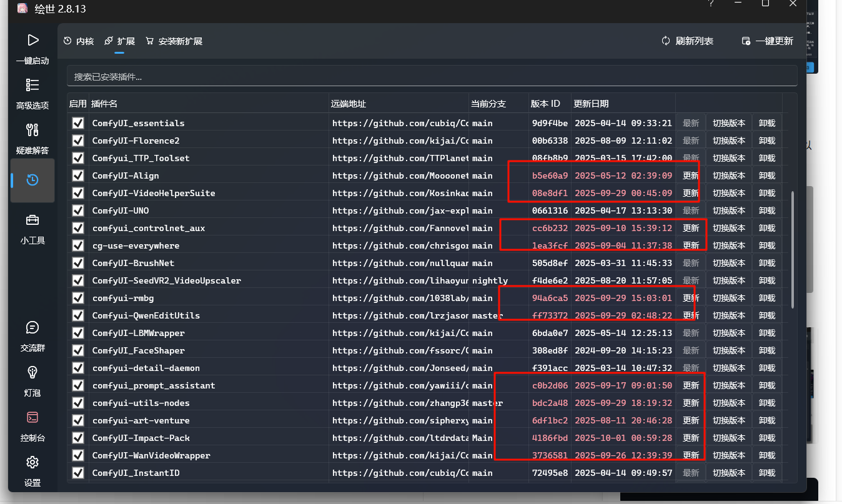The height and width of the screenshot is (504, 842).
Task: Open 控制台 terminal icon
Action: click(x=32, y=417)
